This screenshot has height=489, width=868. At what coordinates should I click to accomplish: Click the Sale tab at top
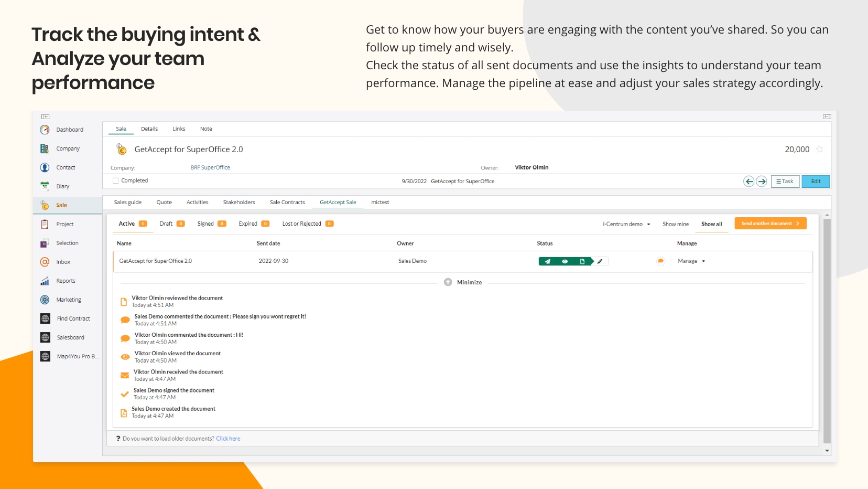121,129
